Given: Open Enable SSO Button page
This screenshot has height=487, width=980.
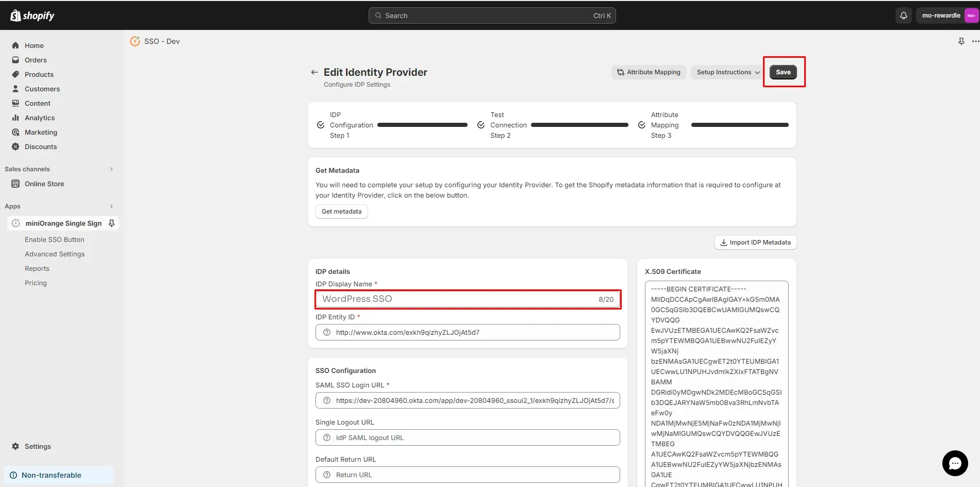Looking at the screenshot, I should (x=54, y=239).
